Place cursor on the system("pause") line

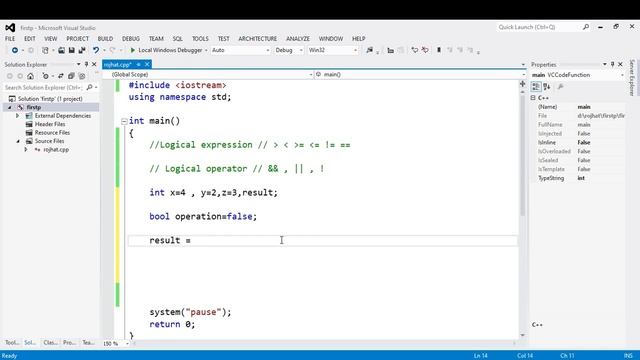point(190,312)
